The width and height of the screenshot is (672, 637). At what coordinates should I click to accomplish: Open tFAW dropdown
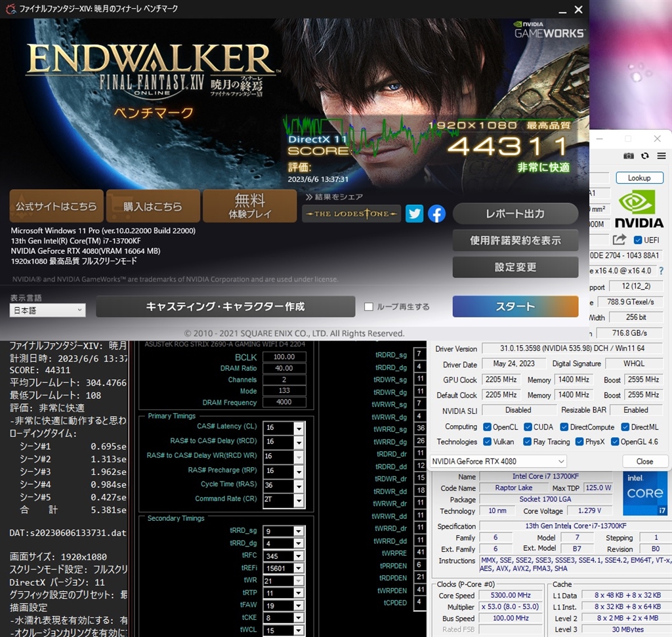299,606
